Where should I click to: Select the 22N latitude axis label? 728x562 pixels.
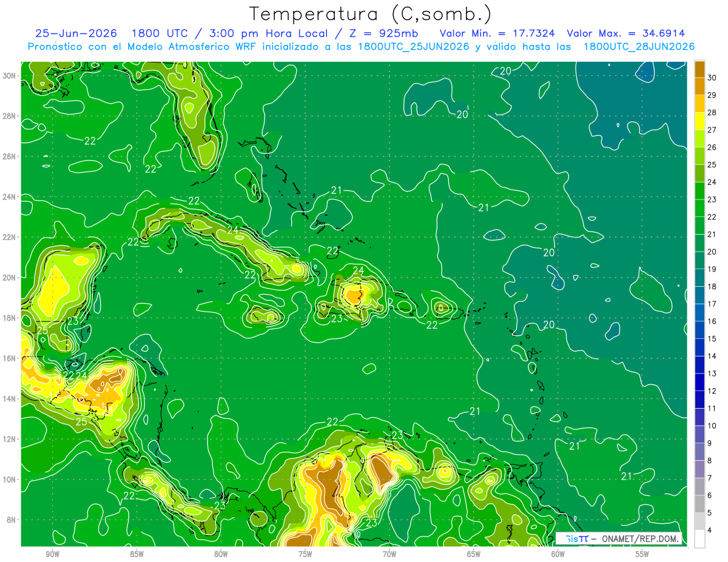(x=10, y=237)
